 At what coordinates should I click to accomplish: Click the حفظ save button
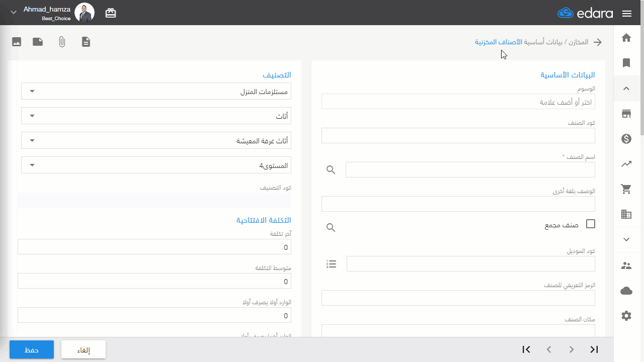click(x=32, y=349)
